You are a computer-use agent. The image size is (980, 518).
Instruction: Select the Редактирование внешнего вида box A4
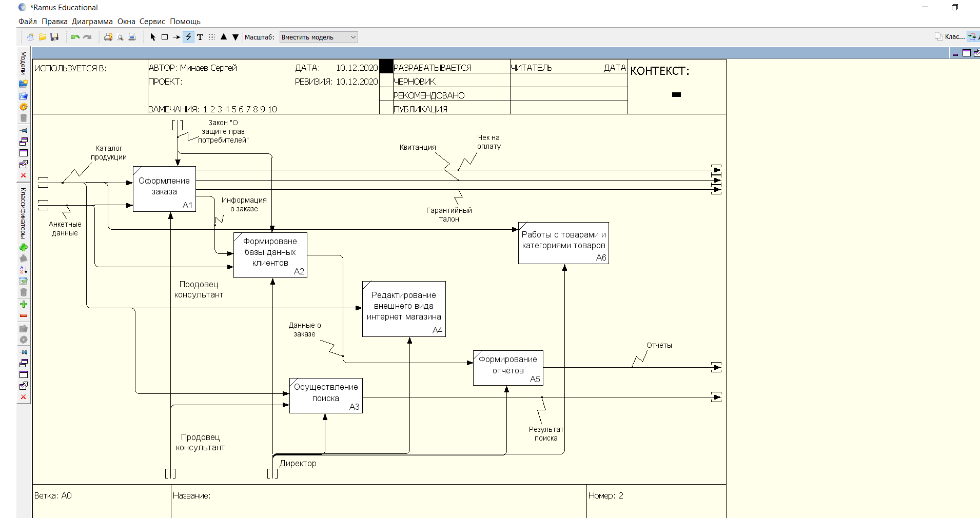click(x=404, y=309)
